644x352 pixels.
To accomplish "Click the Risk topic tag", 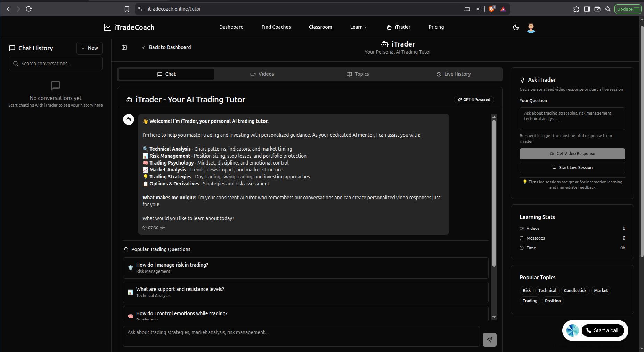I will point(527,291).
